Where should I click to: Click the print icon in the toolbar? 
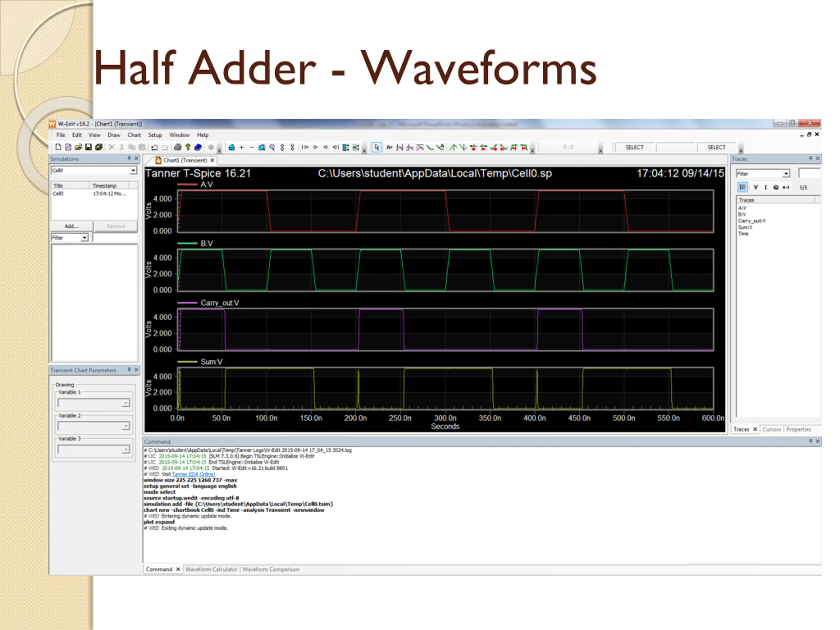tap(177, 147)
